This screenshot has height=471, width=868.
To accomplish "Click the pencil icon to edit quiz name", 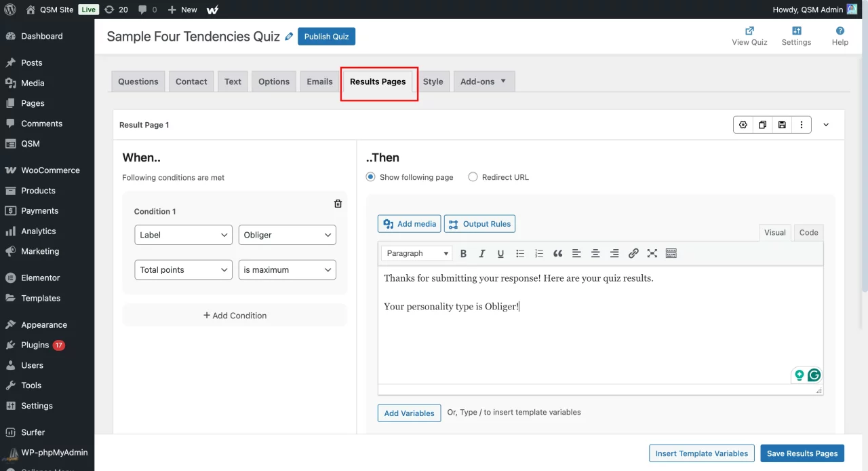I will 290,37.
